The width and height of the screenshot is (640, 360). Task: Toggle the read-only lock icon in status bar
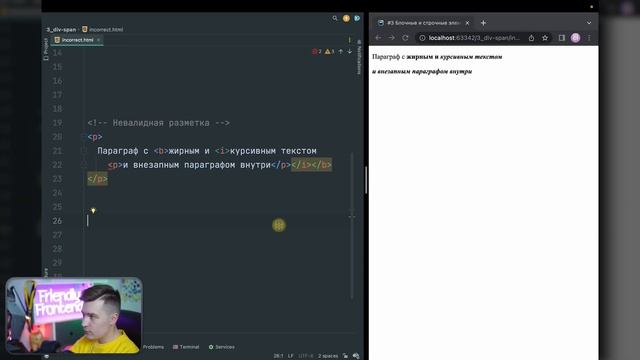pyautogui.click(x=345, y=356)
